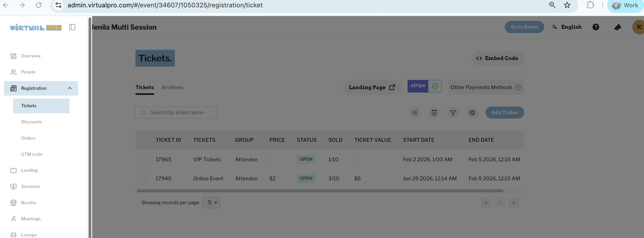The image size is (644, 238).
Task: Click the Virtual Pro logo
Action: pyautogui.click(x=36, y=27)
